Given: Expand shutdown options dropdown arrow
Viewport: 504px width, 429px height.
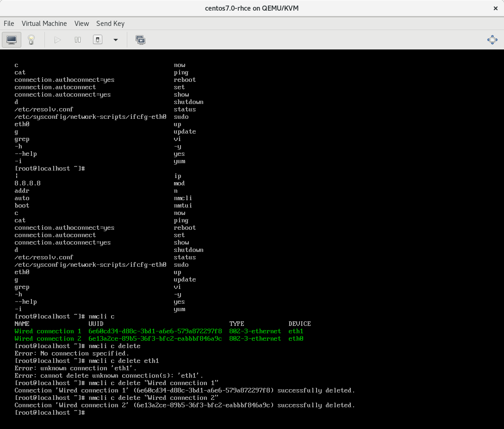Looking at the screenshot, I should point(116,40).
